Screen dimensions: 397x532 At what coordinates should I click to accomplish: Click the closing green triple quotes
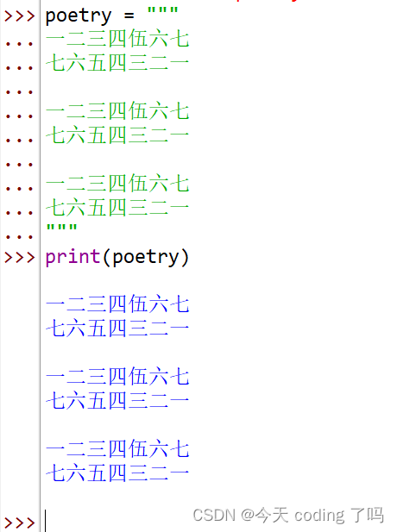click(62, 228)
